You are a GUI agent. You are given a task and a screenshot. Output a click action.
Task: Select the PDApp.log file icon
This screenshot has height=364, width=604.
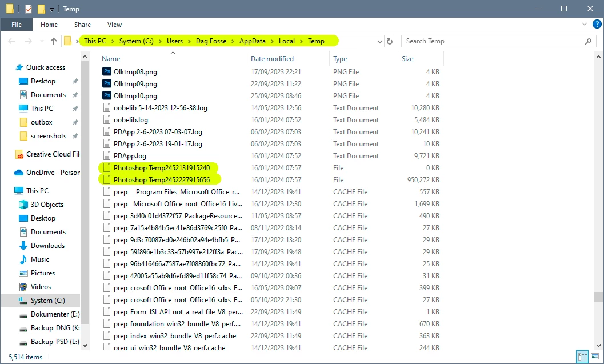tap(107, 155)
